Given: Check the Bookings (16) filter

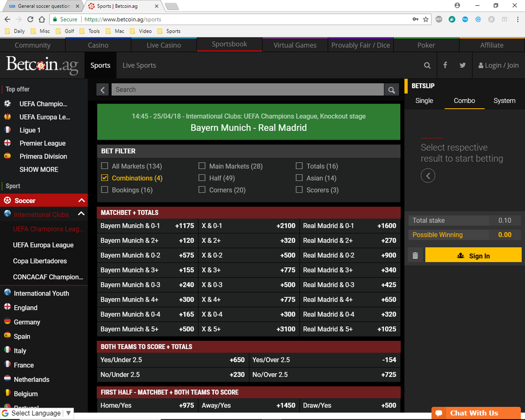Looking at the screenshot, I should pyautogui.click(x=104, y=190).
